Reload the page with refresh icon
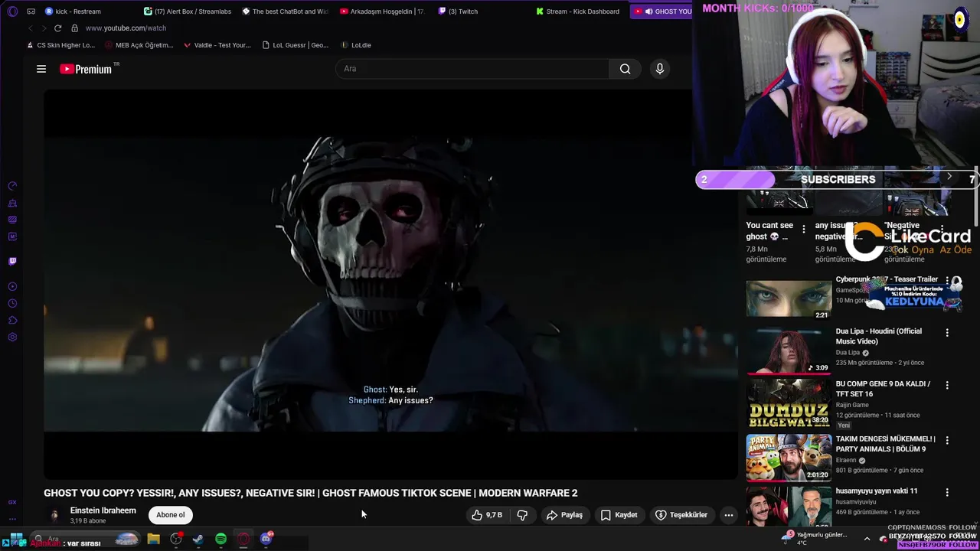Screen dimensions: 980x551 [57, 28]
